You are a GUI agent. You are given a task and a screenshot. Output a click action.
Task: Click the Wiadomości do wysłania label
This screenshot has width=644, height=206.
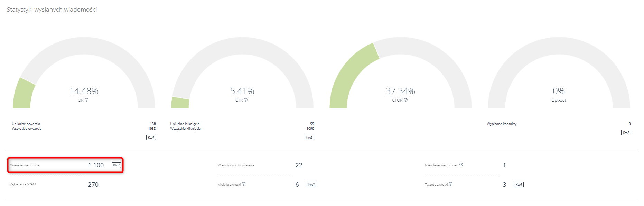[236, 165]
